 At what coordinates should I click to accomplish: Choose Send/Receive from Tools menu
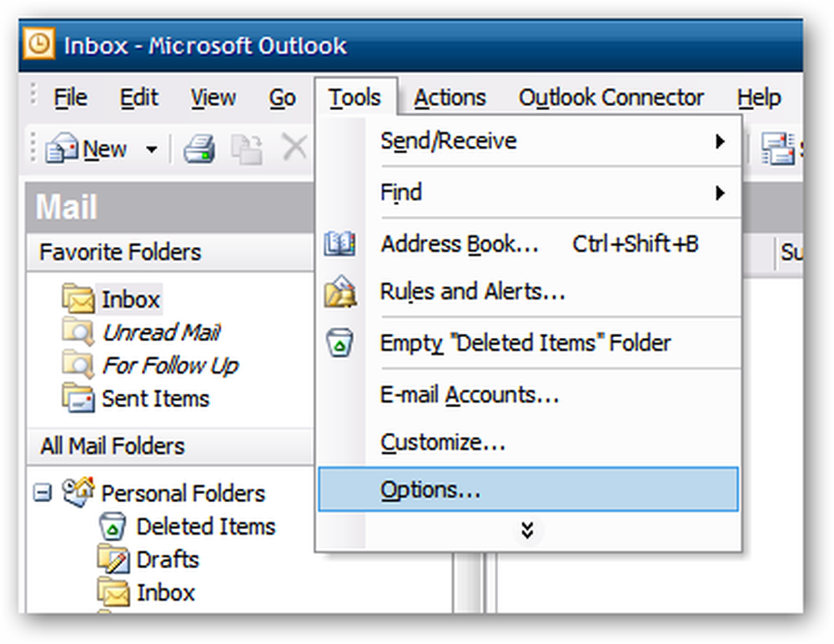pyautogui.click(x=528, y=142)
